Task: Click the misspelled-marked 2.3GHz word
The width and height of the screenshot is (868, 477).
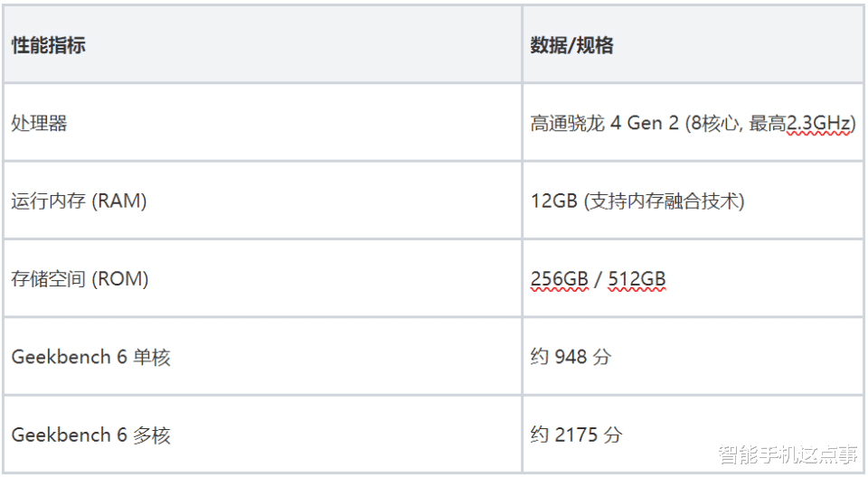Action: tap(818, 123)
